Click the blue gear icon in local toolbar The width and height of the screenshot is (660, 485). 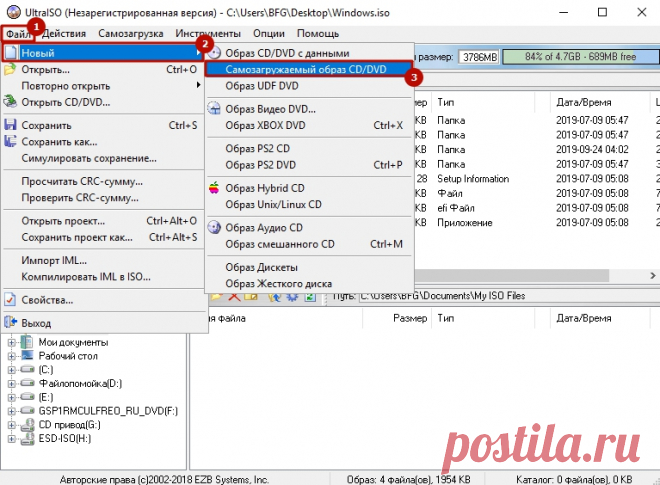pos(292,296)
